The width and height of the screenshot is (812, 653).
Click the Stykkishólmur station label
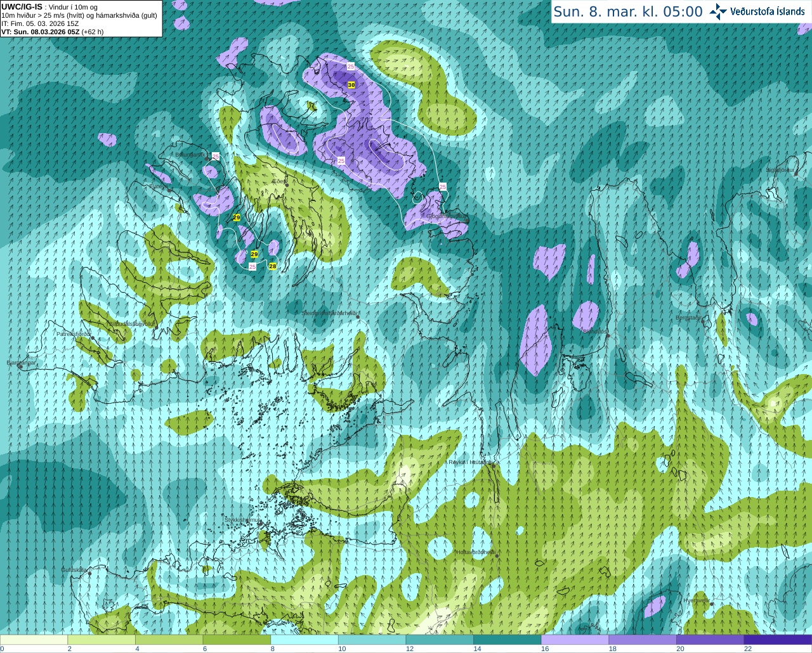click(x=242, y=520)
